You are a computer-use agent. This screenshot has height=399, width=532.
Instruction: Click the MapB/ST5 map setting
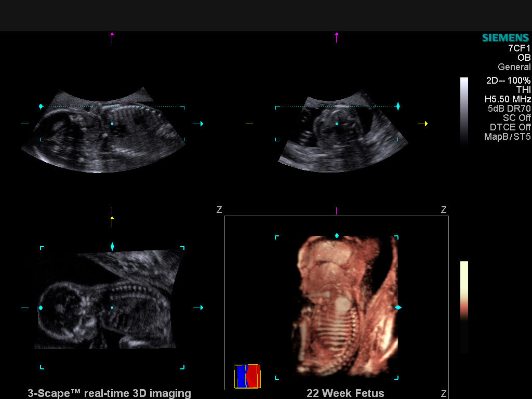pyautogui.click(x=507, y=137)
